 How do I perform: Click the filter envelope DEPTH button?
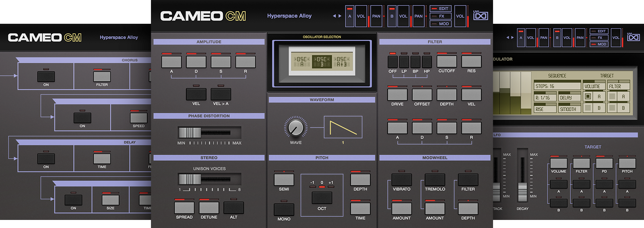447,95
